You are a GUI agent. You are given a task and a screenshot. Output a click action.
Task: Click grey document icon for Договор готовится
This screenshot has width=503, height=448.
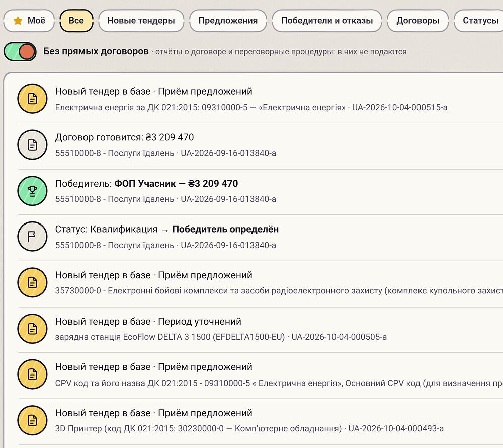click(32, 145)
